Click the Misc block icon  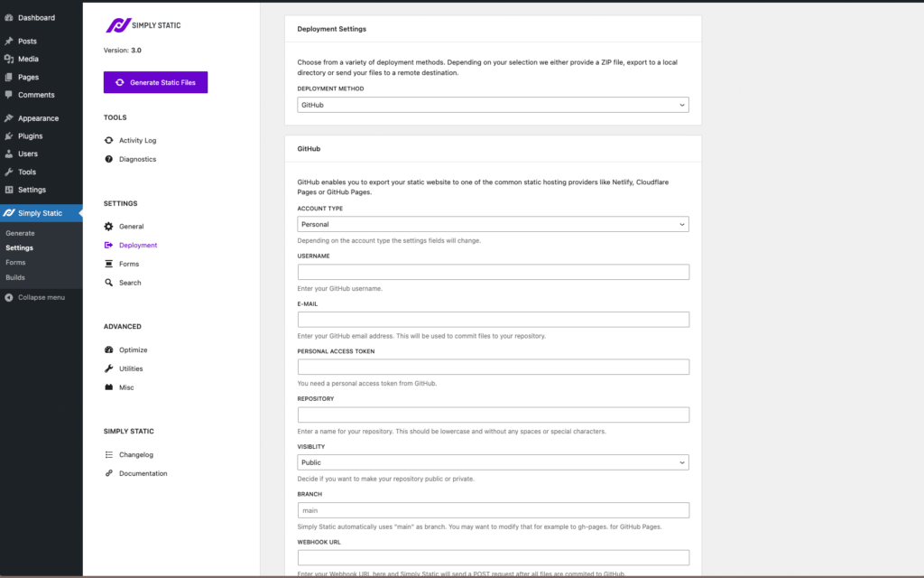coord(108,387)
